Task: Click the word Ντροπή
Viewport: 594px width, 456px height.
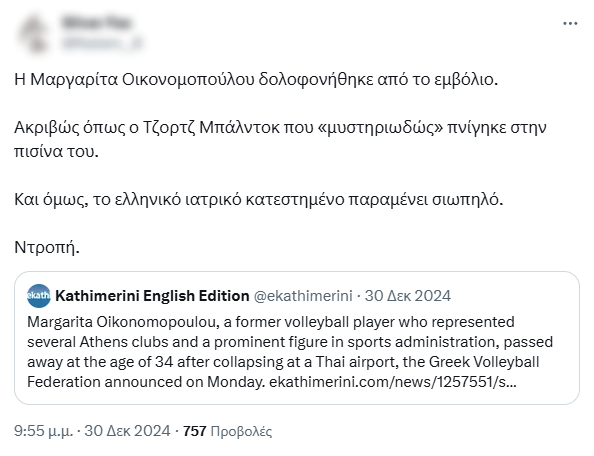Action: 47,247
